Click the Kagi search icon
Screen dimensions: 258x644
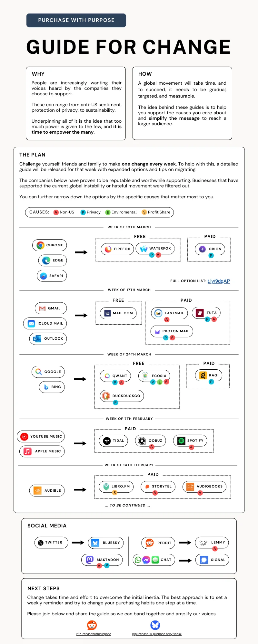(203, 375)
